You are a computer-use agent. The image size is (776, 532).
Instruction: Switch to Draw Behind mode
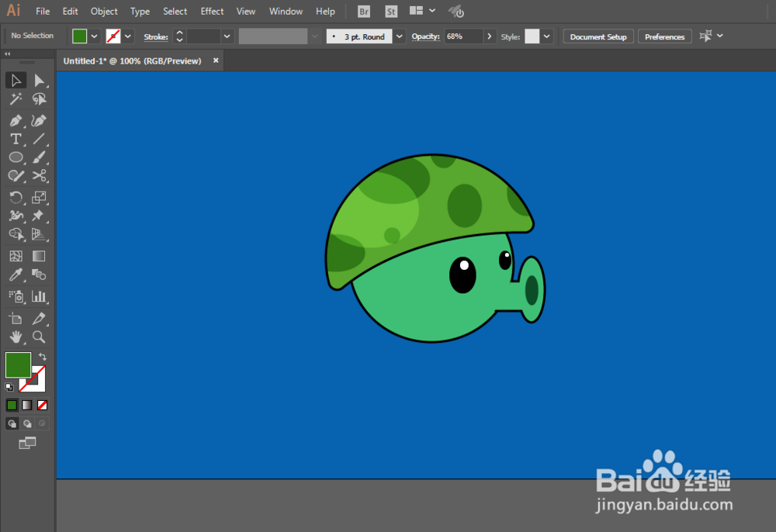[27, 423]
